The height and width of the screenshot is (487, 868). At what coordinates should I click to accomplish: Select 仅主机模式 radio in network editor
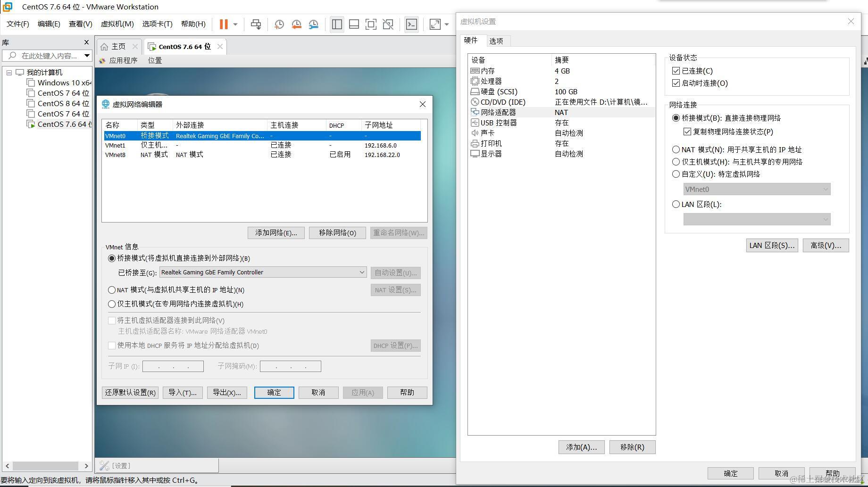coord(112,304)
